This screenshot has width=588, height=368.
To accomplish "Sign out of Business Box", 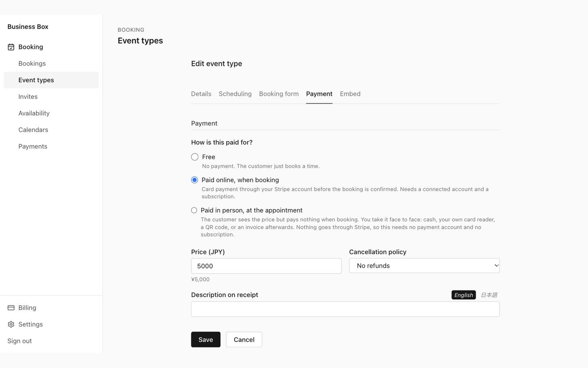I will coord(20,341).
